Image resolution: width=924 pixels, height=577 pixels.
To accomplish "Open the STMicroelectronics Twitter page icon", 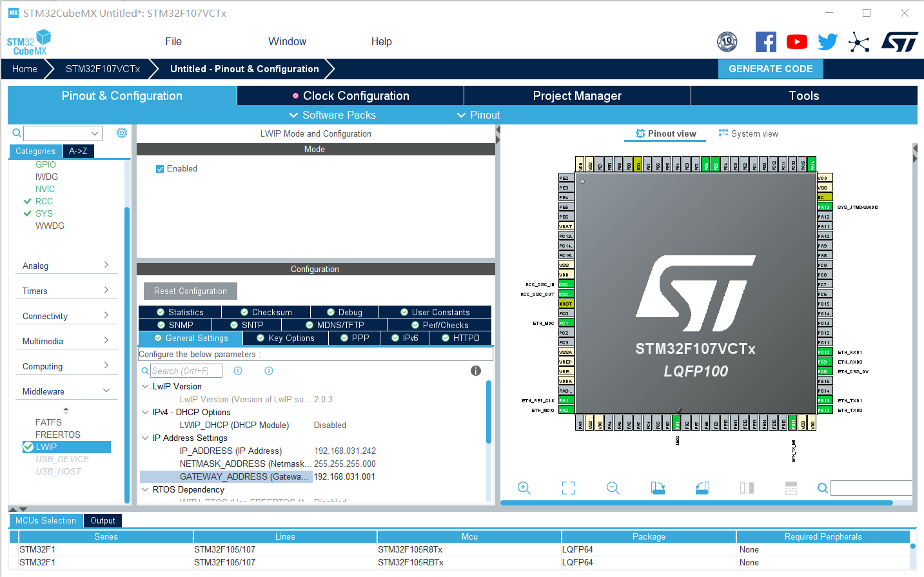I will (827, 41).
